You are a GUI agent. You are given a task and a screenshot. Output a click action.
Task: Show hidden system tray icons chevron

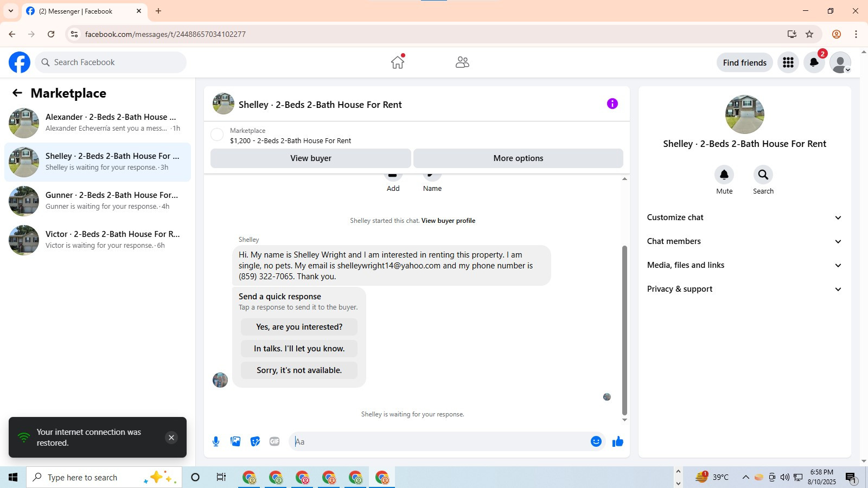tap(745, 477)
